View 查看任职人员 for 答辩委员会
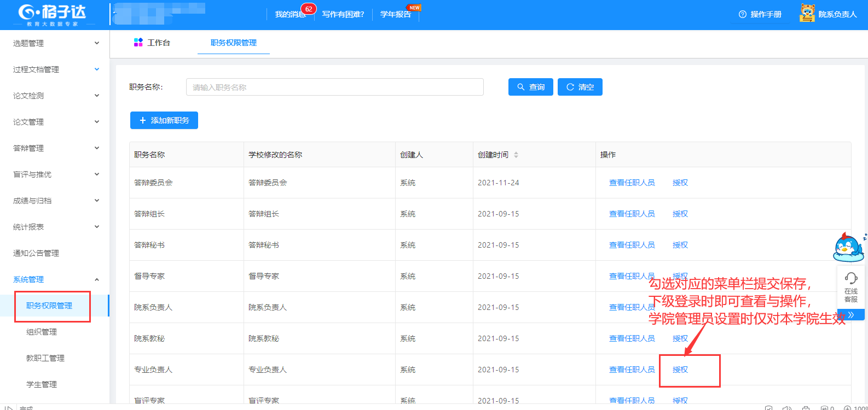Screen dimensions: 868x410 [x=632, y=183]
